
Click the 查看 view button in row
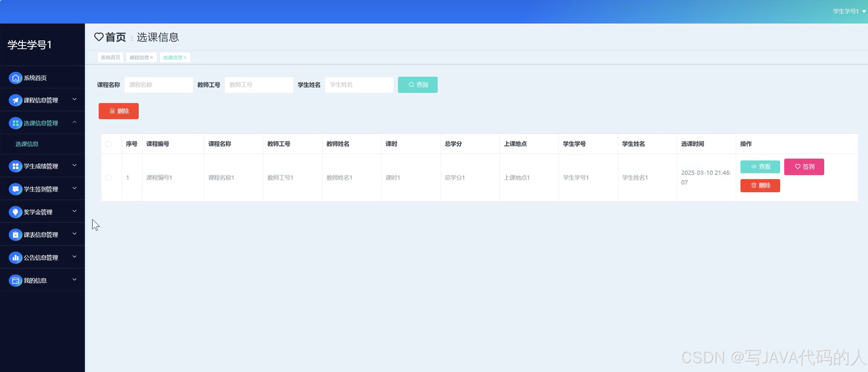point(760,167)
